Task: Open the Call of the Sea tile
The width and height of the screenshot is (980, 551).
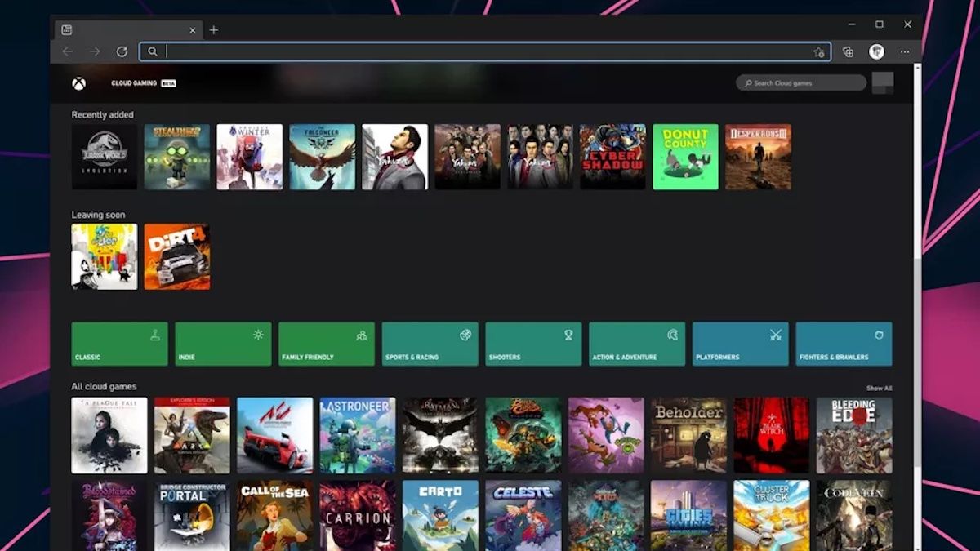Action: (x=275, y=515)
